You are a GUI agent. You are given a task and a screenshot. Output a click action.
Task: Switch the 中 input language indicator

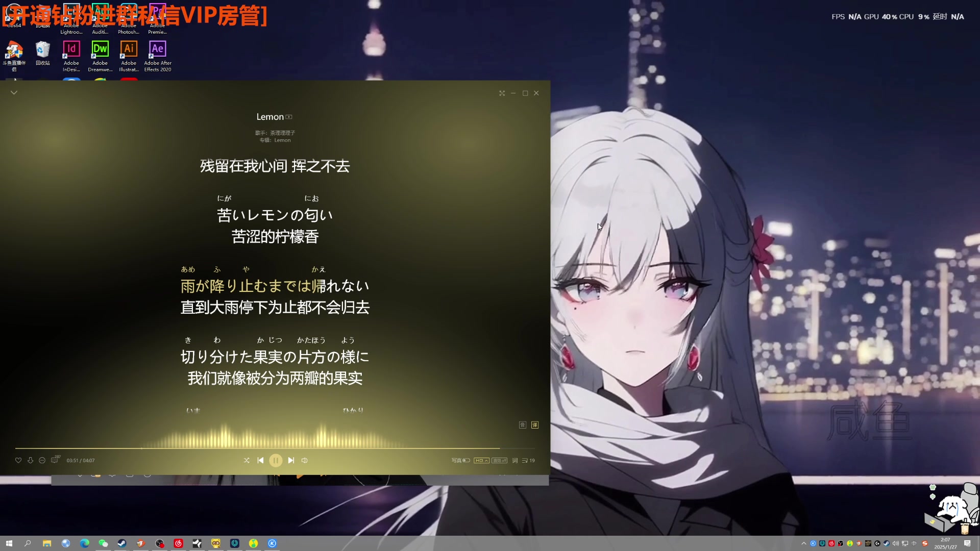(x=914, y=543)
